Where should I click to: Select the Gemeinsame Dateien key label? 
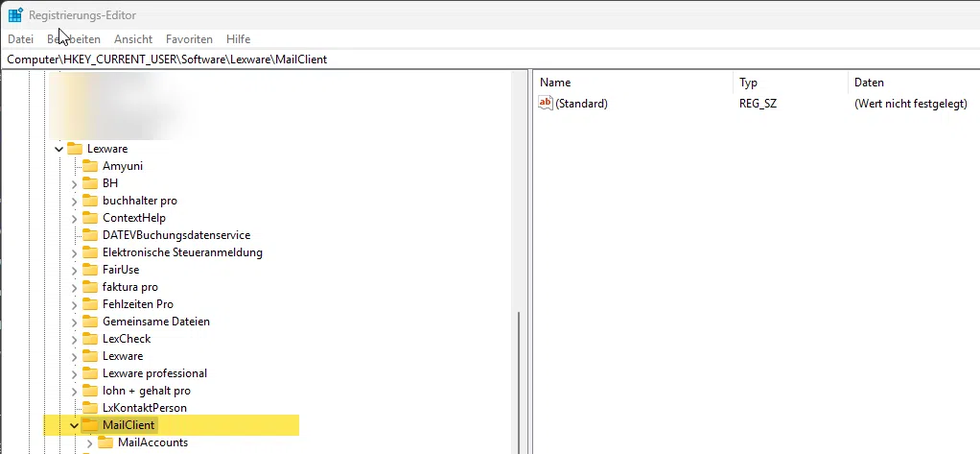click(156, 322)
